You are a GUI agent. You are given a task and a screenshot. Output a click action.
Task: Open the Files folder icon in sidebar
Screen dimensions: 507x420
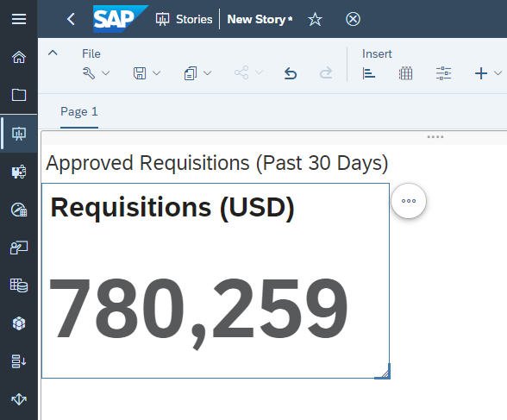[x=19, y=95]
